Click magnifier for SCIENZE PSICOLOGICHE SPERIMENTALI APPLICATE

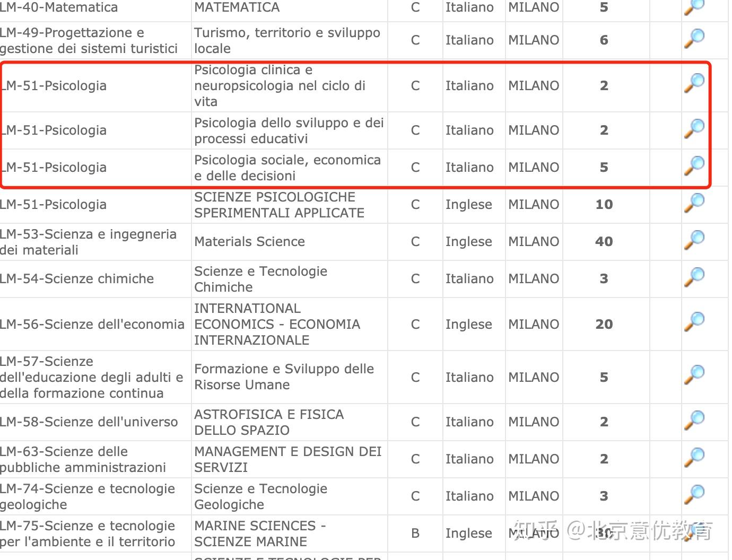click(x=694, y=203)
